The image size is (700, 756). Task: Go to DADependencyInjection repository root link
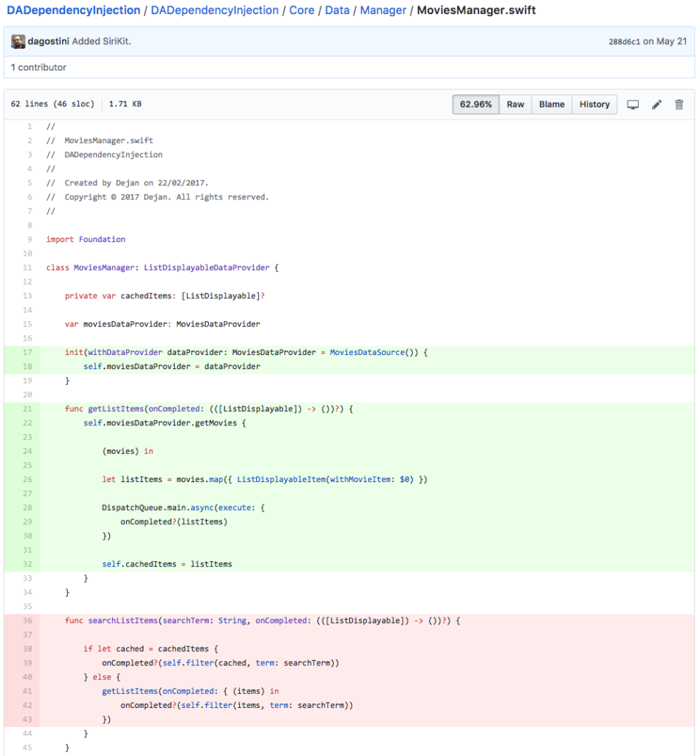coord(73,10)
